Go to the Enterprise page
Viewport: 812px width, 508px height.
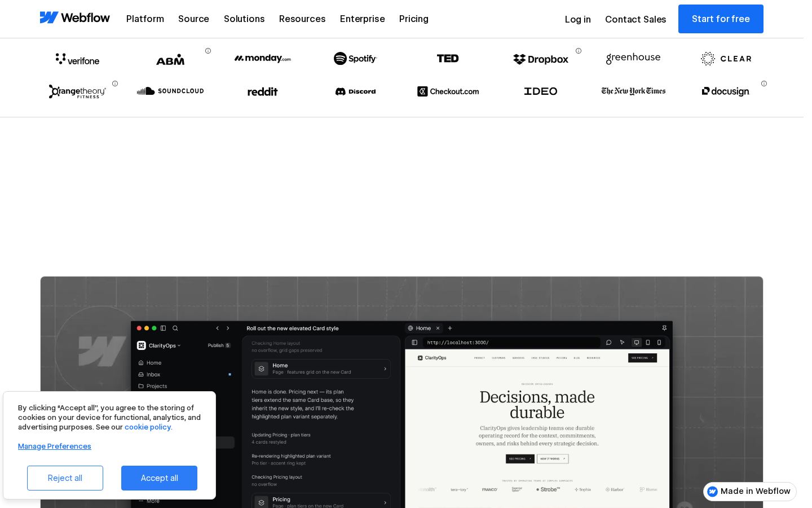[x=363, y=19]
